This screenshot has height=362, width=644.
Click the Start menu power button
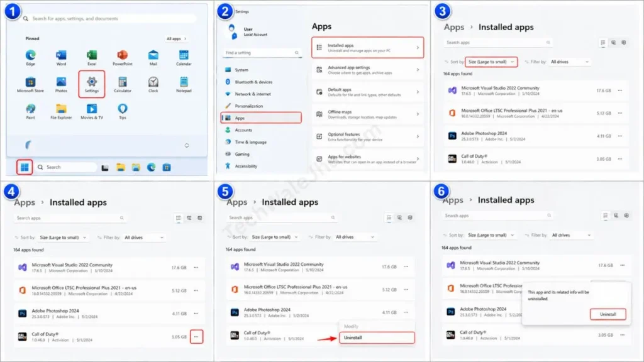point(186,145)
